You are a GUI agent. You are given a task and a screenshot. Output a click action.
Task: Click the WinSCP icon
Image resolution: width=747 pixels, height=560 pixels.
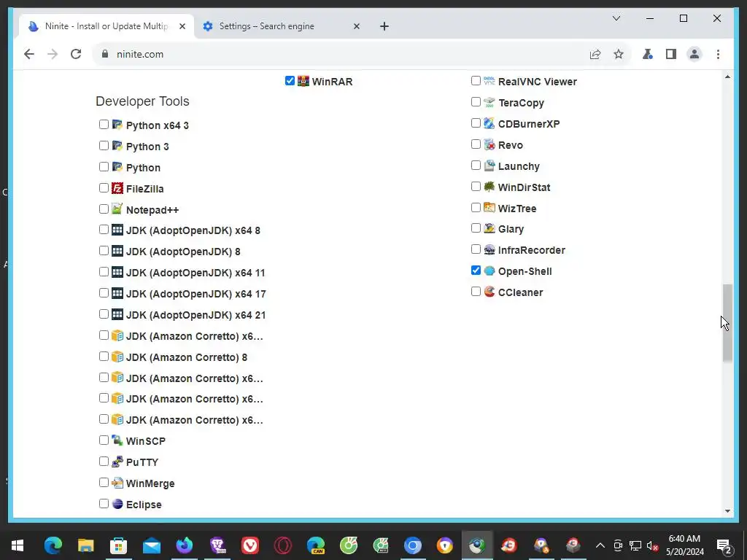(117, 440)
